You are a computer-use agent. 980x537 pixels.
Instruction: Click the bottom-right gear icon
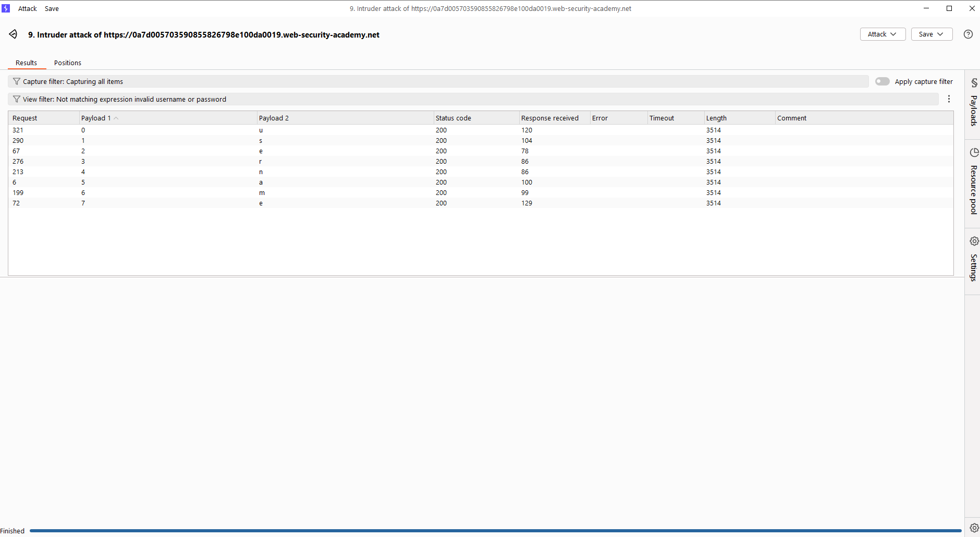974,528
